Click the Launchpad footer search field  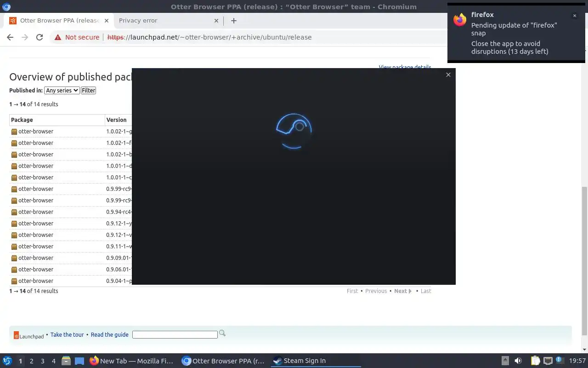point(175,334)
